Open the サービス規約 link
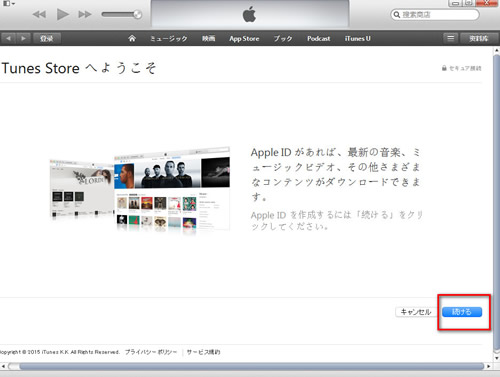The image size is (500, 377). tap(203, 352)
